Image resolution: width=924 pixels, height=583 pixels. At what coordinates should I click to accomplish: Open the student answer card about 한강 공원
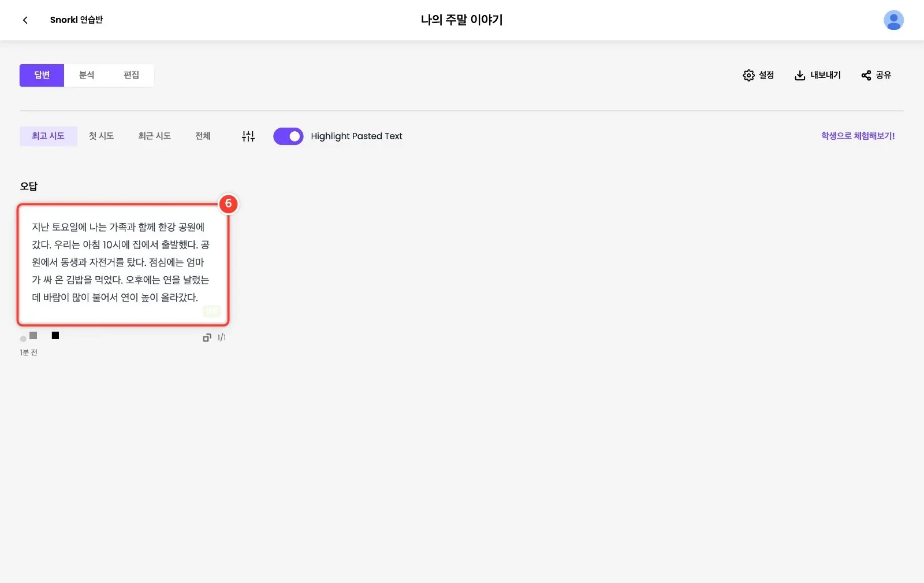point(123,265)
